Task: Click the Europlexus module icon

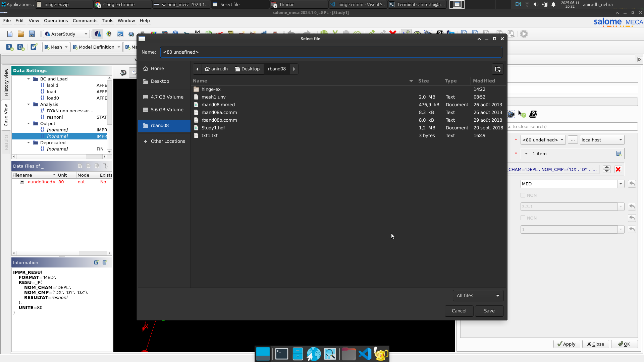Action: (109, 34)
